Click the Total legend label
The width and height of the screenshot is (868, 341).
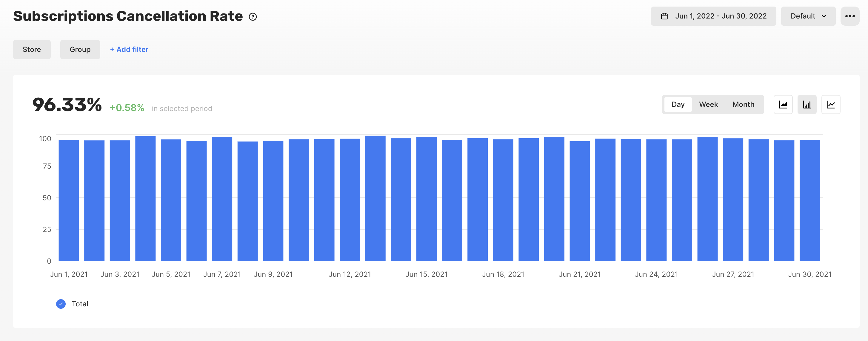(x=80, y=304)
